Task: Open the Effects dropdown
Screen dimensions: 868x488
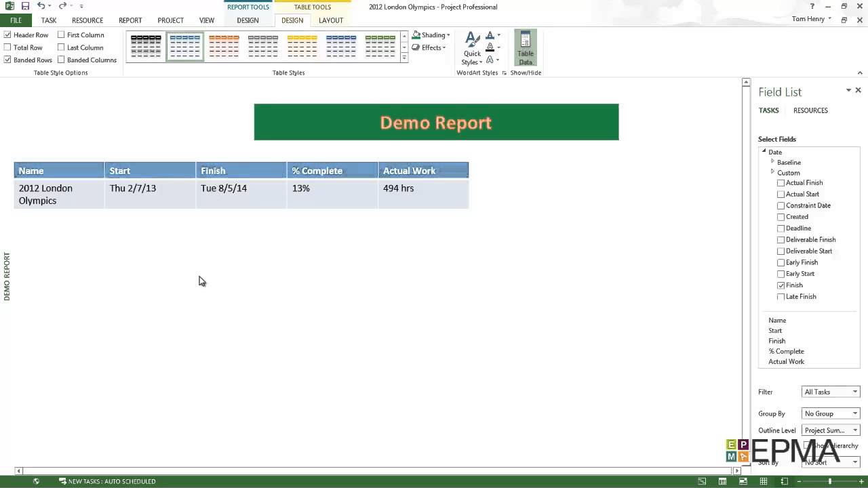Action: [x=429, y=47]
